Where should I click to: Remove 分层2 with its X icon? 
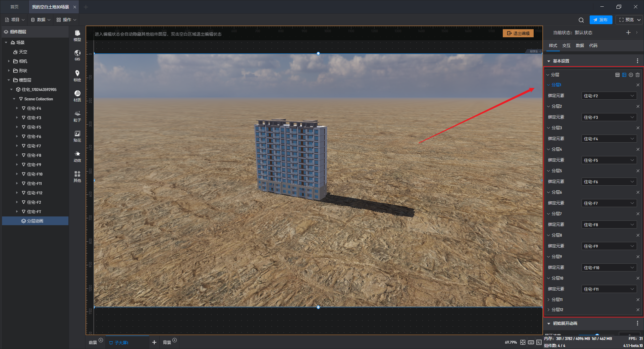[x=638, y=106]
